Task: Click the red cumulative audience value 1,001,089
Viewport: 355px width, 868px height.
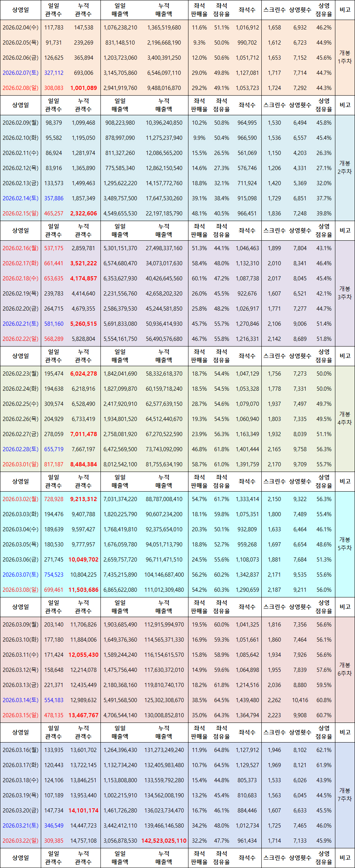Action: (x=83, y=88)
